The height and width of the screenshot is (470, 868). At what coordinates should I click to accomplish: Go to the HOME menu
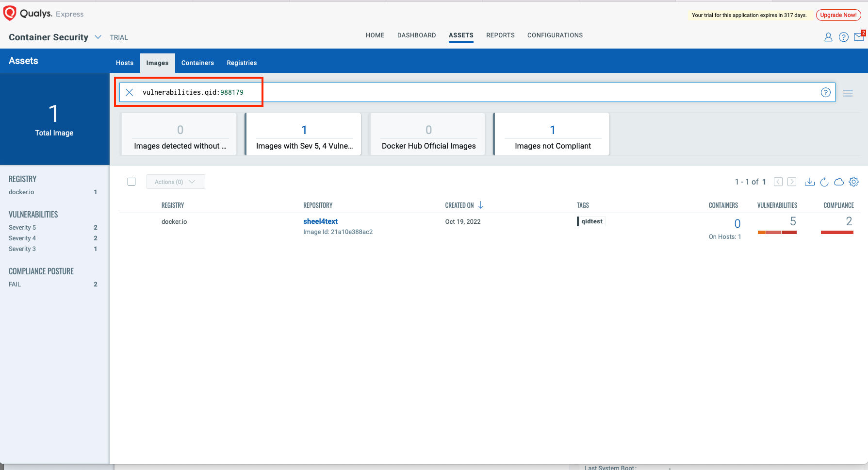(x=375, y=35)
